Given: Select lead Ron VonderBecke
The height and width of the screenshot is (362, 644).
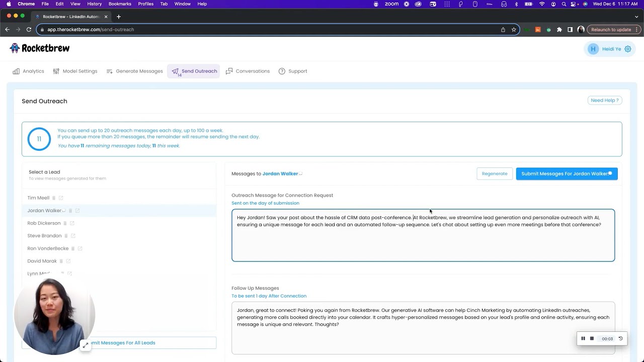Looking at the screenshot, I should [x=48, y=248].
